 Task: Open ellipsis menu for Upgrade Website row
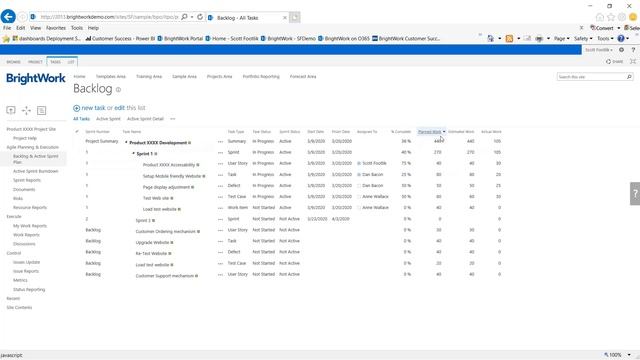coord(220,242)
